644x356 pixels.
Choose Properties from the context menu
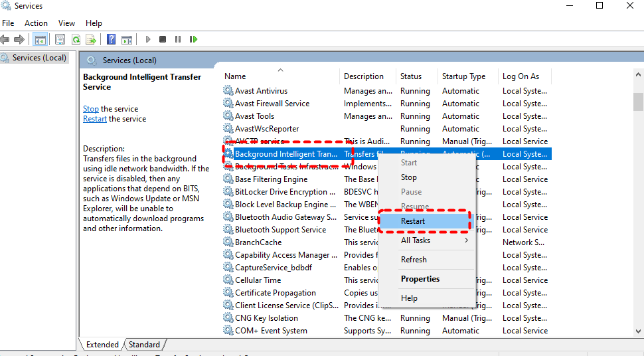pos(420,279)
